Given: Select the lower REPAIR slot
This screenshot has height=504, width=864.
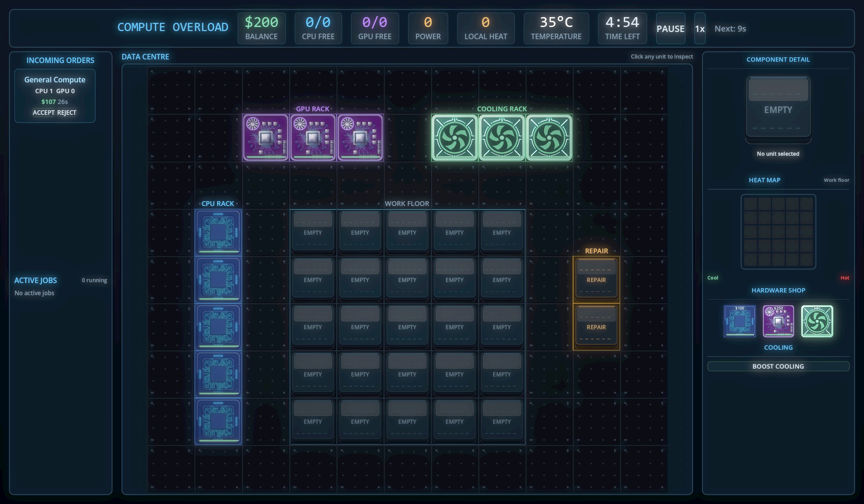Looking at the screenshot, I should click(x=596, y=327).
